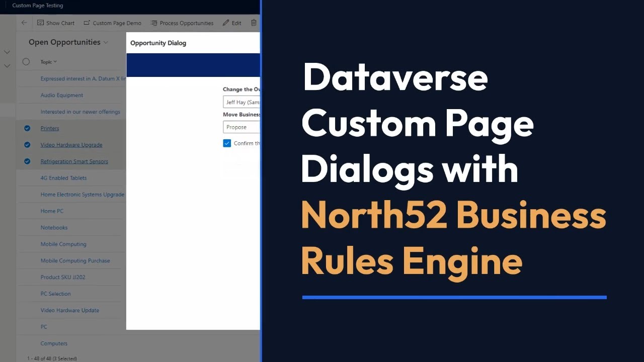Screen dimensions: 644x362
Task: Open the Propose stage dropdown
Action: [x=242, y=127]
